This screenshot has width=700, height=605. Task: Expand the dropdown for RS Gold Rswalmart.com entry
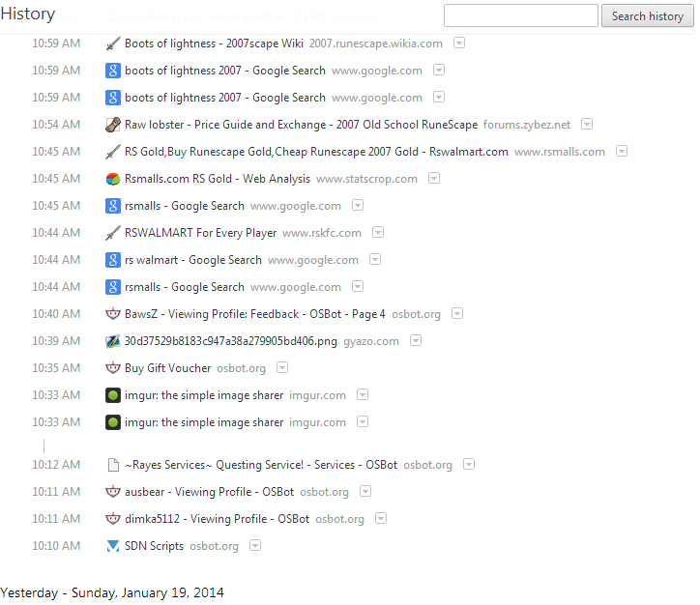click(622, 151)
